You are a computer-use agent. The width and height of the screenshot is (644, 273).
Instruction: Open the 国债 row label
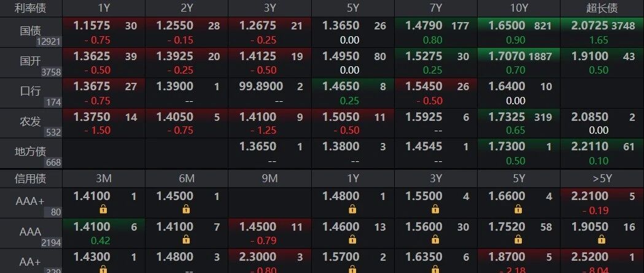tap(31, 32)
